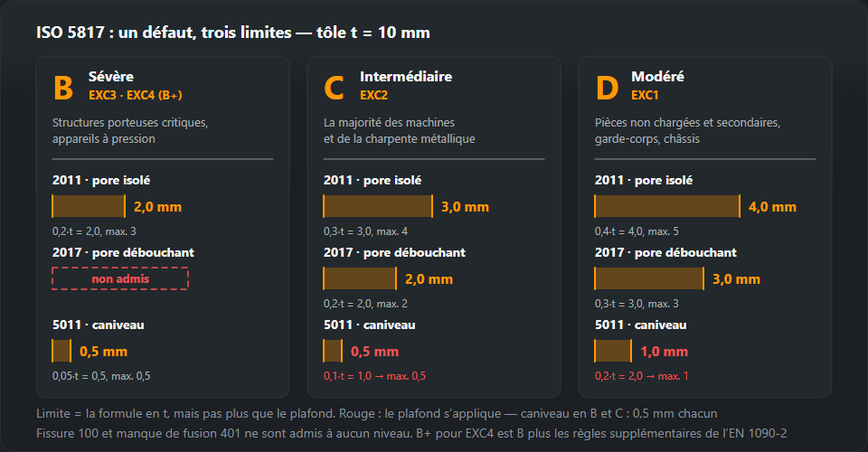The image size is (868, 452).
Task: Click the large orange D quality level letter
Action: 607,88
